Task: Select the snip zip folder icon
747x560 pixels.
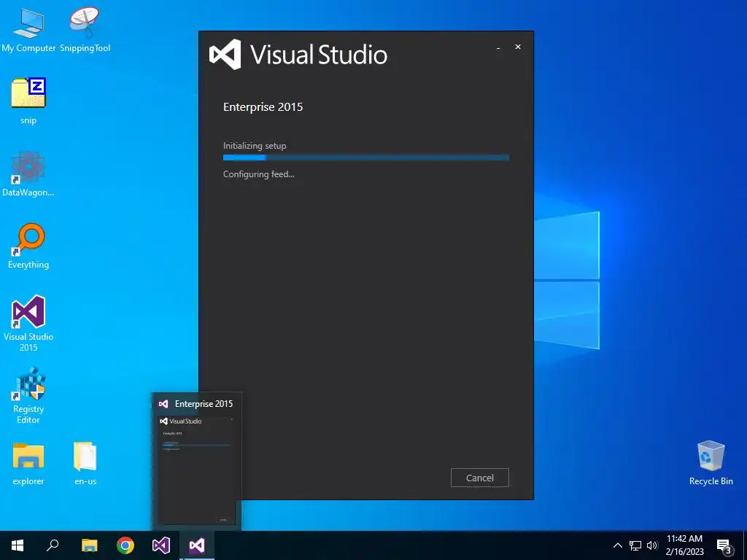Action: [x=28, y=101]
